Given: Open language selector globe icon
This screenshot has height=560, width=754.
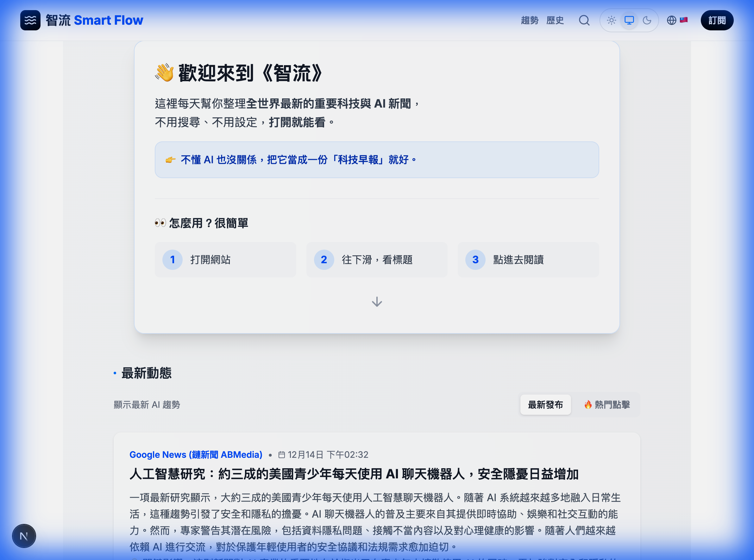Looking at the screenshot, I should pos(672,20).
